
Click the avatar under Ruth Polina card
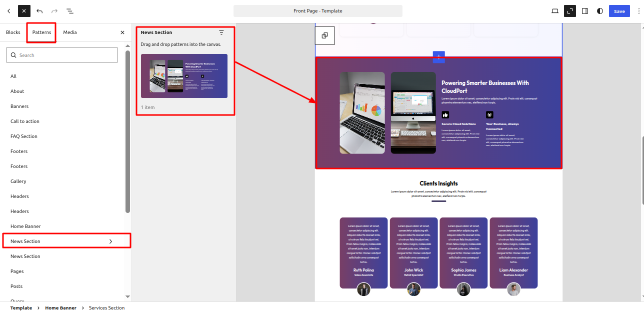[363, 289]
